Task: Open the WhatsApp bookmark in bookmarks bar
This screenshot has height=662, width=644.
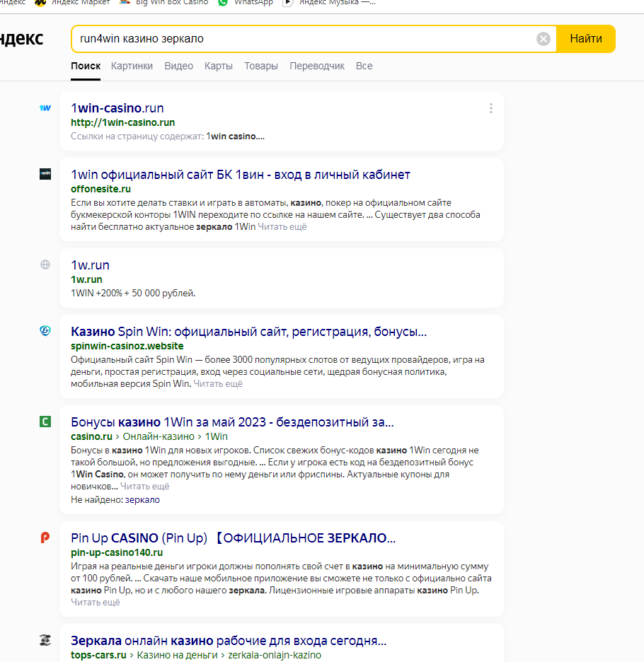Action: coord(246,2)
